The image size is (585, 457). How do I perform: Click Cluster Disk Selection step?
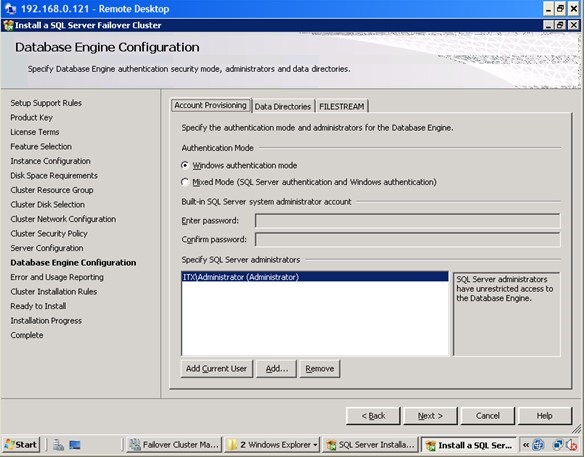tap(47, 205)
